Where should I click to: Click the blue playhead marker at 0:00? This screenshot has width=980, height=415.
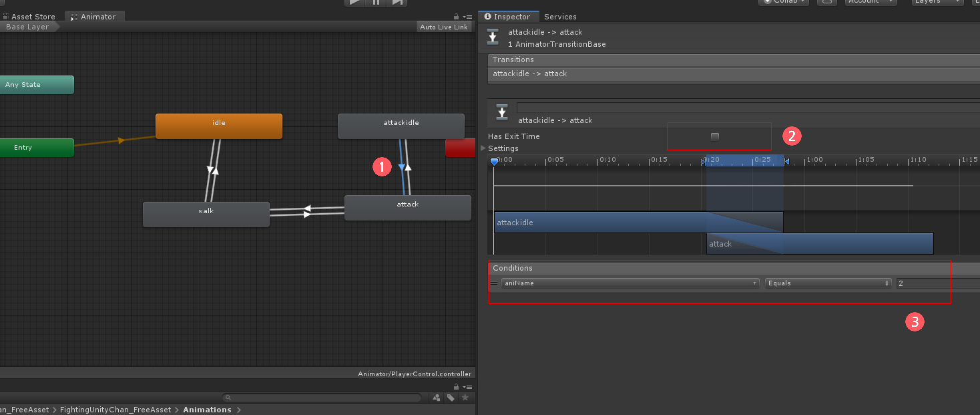[494, 161]
